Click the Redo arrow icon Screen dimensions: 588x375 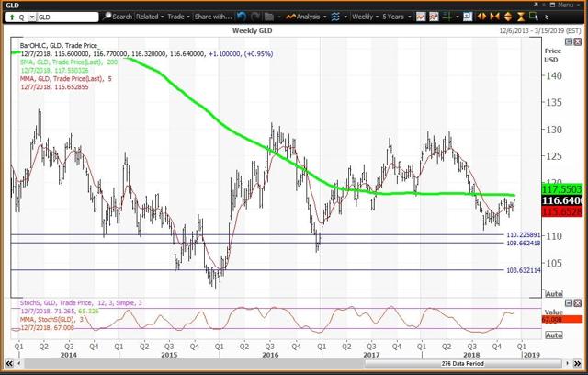click(255, 17)
